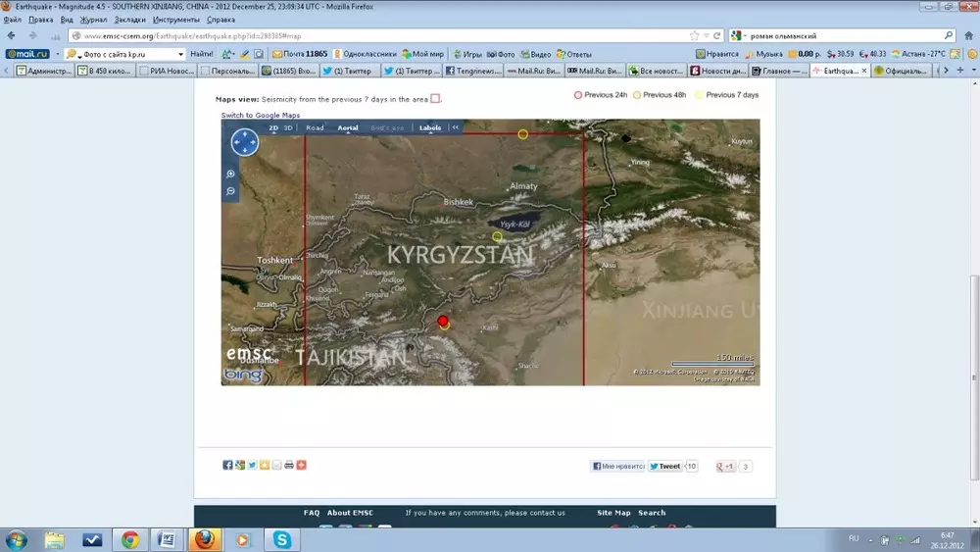Switch map to 3D mode

288,127
